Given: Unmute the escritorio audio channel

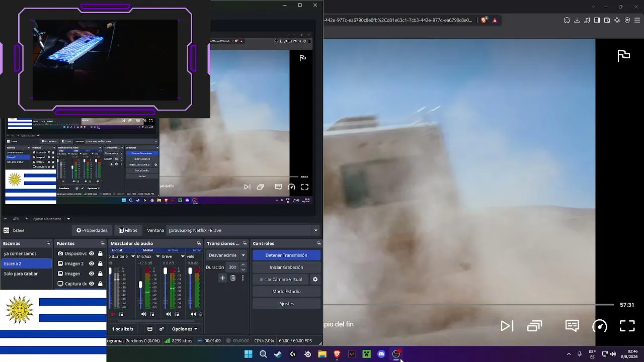Looking at the screenshot, I should pyautogui.click(x=113, y=314).
